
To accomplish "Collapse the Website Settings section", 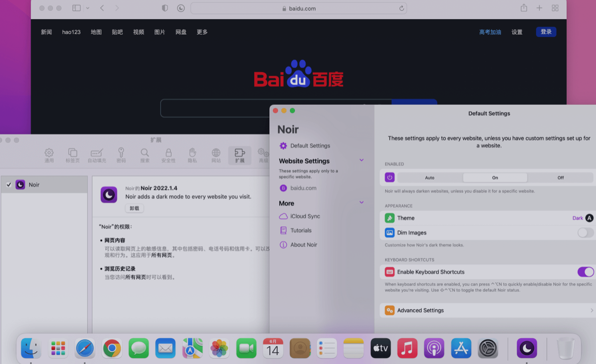I will 361,160.
